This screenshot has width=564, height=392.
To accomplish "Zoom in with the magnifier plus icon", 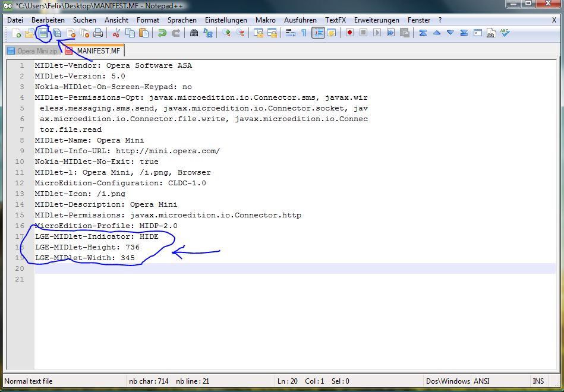I will coord(226,33).
